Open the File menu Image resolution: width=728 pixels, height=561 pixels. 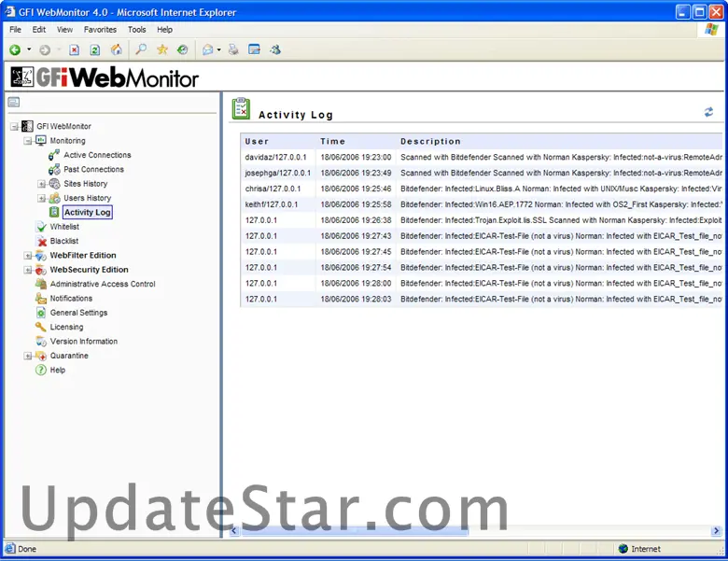[x=15, y=30]
